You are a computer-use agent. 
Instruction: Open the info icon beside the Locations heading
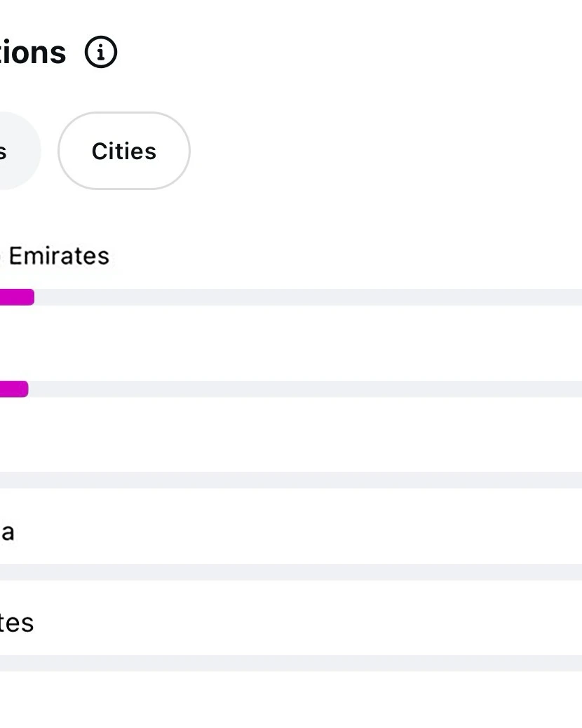pos(101,51)
